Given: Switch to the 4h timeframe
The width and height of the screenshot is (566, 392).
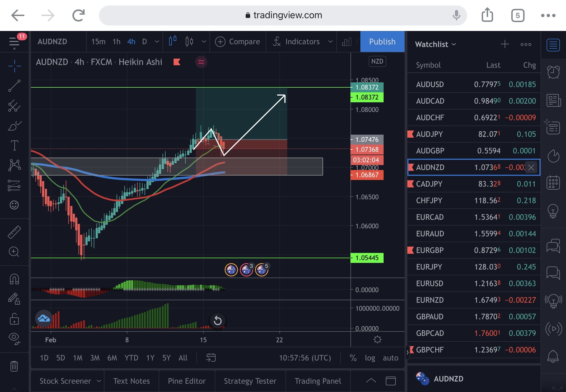Looking at the screenshot, I should tap(131, 42).
